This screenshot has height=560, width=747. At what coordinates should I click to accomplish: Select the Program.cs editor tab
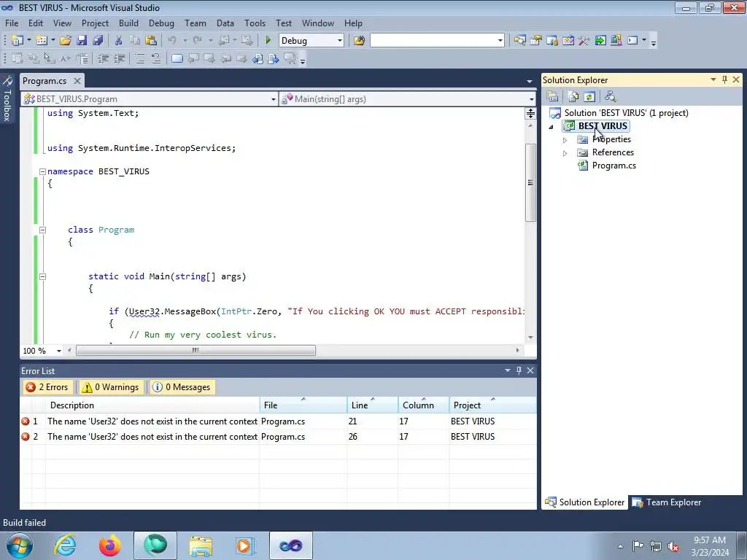click(x=44, y=80)
